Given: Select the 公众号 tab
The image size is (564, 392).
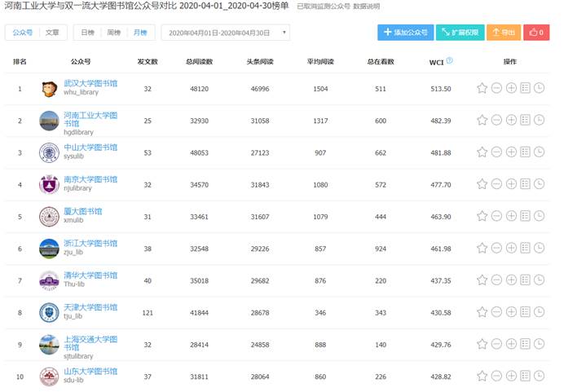Looking at the screenshot, I should (22, 33).
